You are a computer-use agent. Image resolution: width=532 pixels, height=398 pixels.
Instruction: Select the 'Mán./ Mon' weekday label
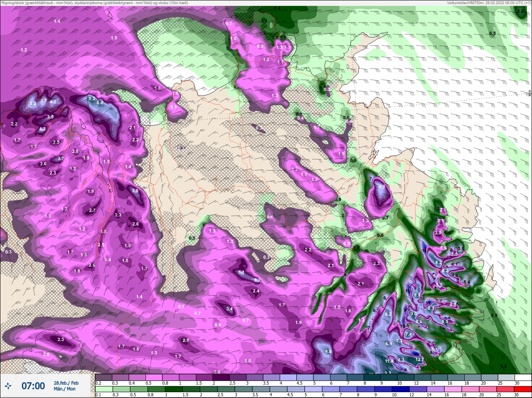[64, 389]
